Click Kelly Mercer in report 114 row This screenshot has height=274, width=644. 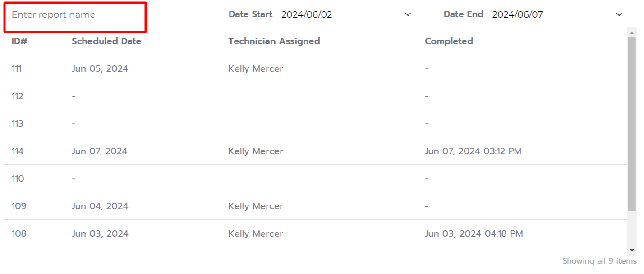tap(255, 151)
